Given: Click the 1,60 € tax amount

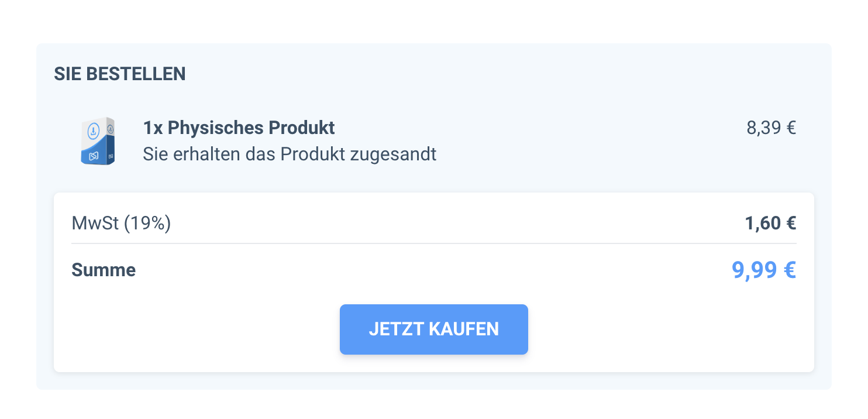Looking at the screenshot, I should pos(770,223).
